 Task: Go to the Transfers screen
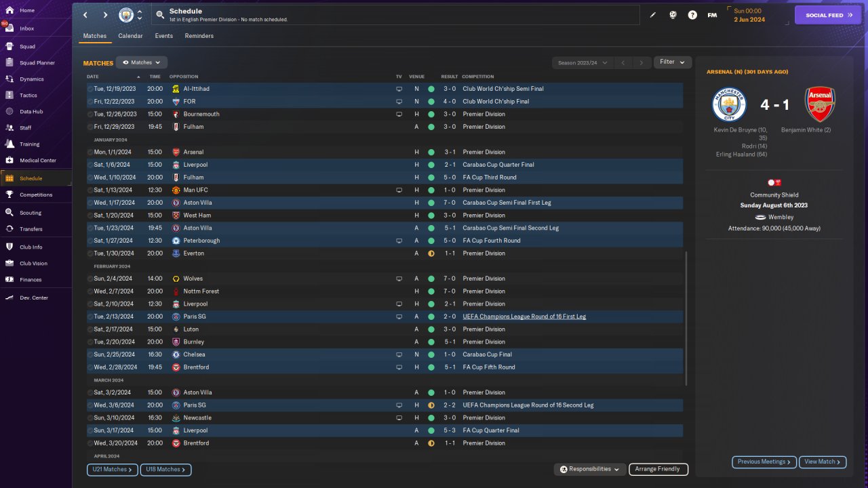point(31,229)
